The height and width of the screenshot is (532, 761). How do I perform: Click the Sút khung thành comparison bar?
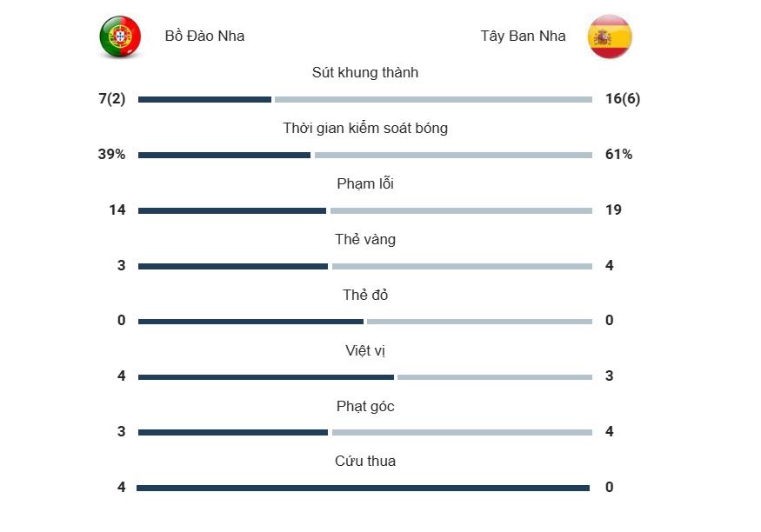(x=365, y=100)
